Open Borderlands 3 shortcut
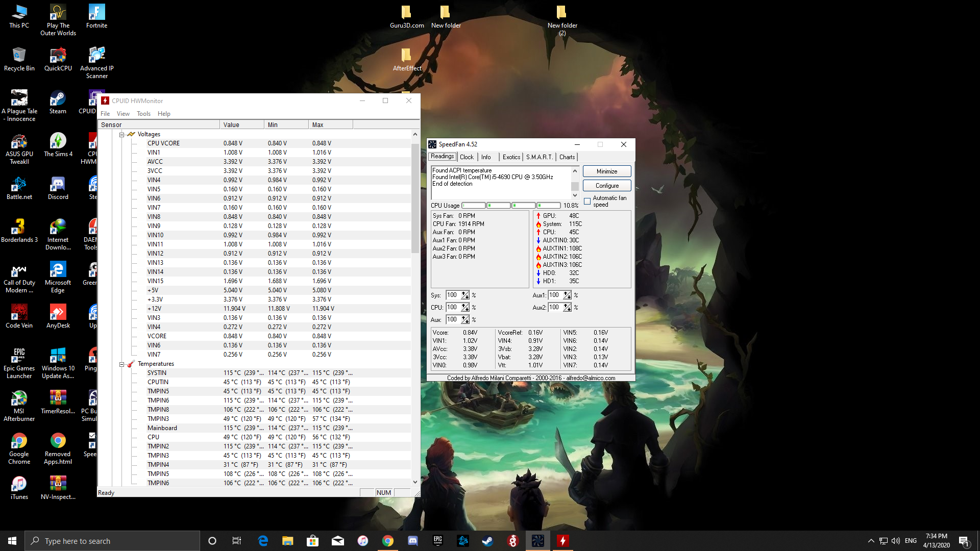 pyautogui.click(x=19, y=231)
